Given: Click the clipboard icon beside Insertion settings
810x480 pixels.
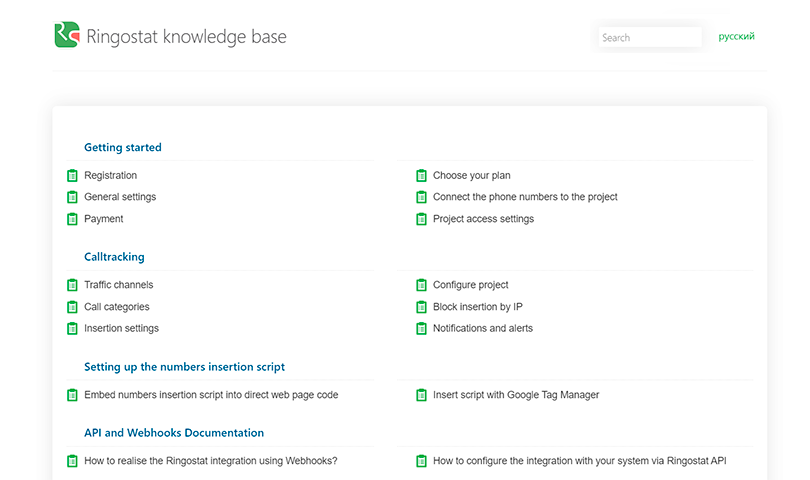Looking at the screenshot, I should (72, 329).
